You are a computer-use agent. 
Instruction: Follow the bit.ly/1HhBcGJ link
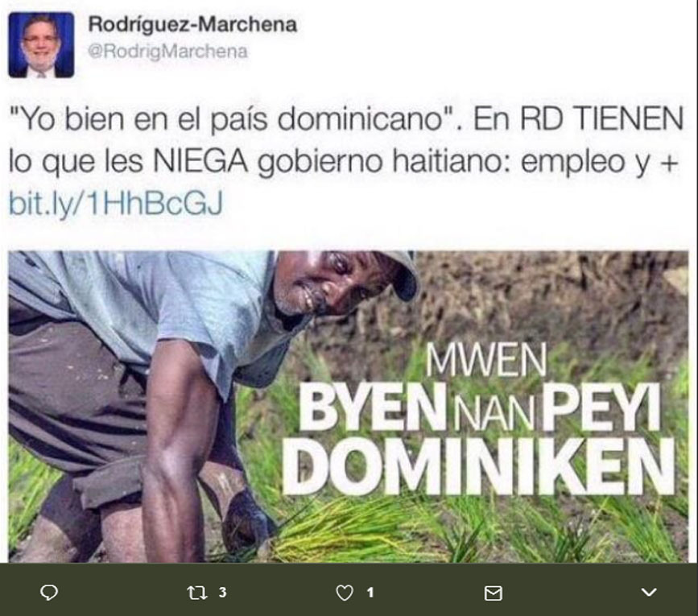pos(116,204)
